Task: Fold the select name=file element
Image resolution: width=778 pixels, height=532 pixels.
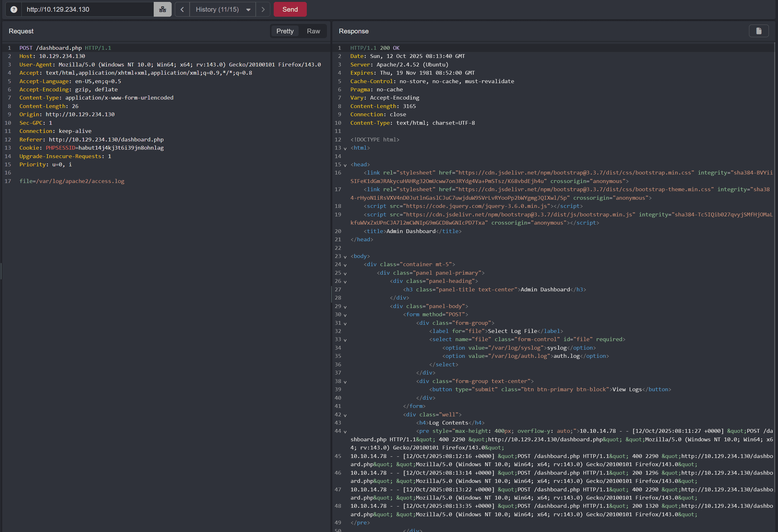Action: [345, 340]
